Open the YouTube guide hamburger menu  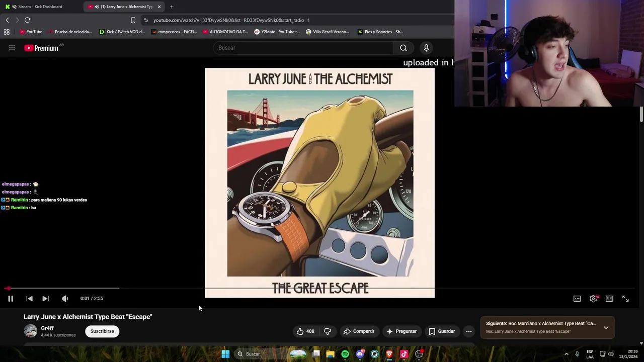(12, 48)
